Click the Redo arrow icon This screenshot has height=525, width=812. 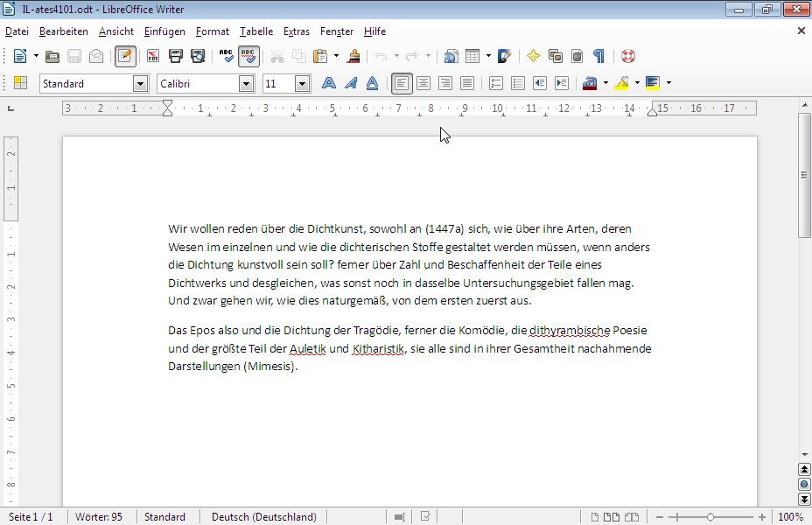click(412, 56)
